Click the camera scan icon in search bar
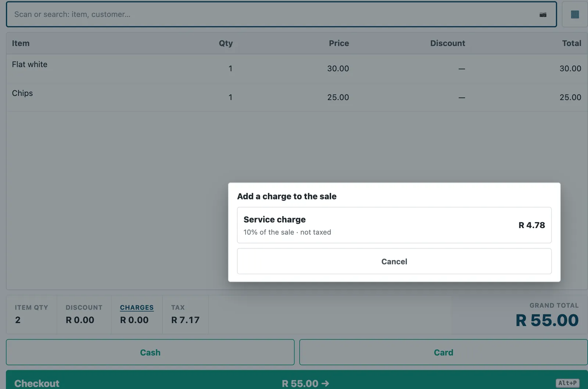Image resolution: width=588 pixels, height=389 pixels. pos(543,15)
